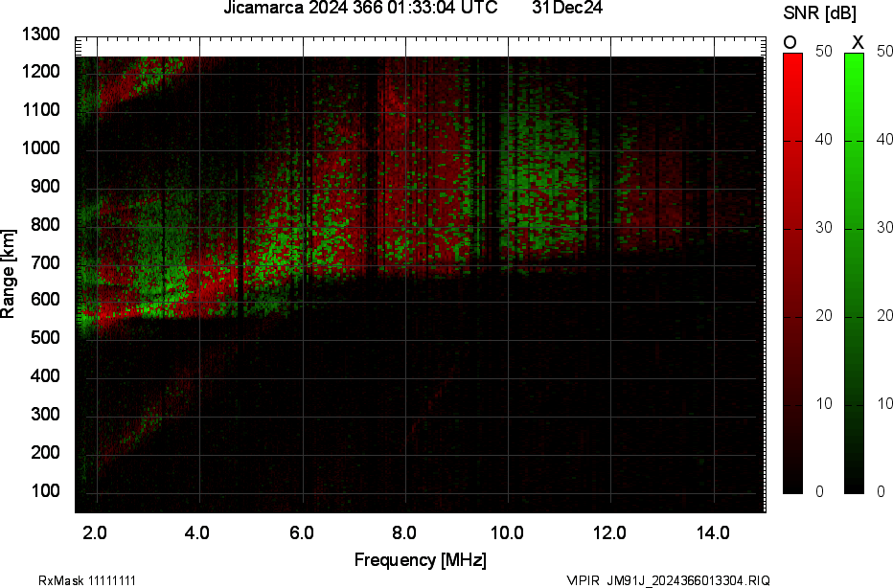Click the 700 range tick label
This screenshot has height=588, width=893.
(x=45, y=262)
